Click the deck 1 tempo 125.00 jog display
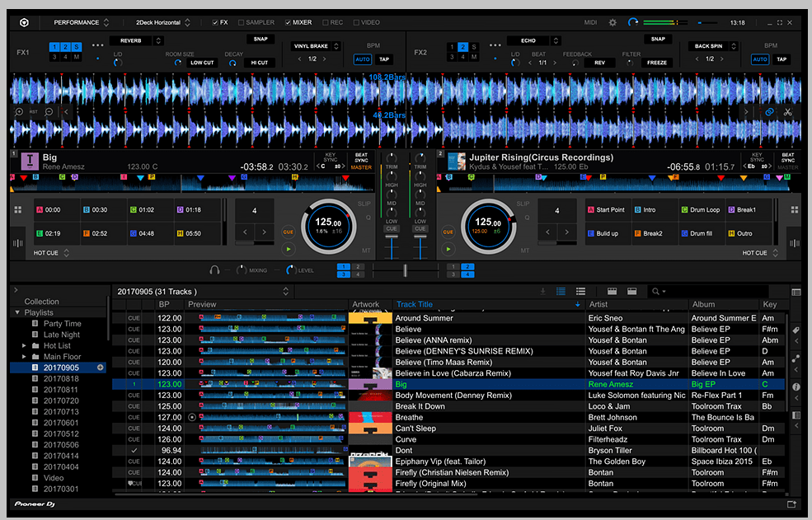Screen dimensions: 812x520 pos(328,226)
